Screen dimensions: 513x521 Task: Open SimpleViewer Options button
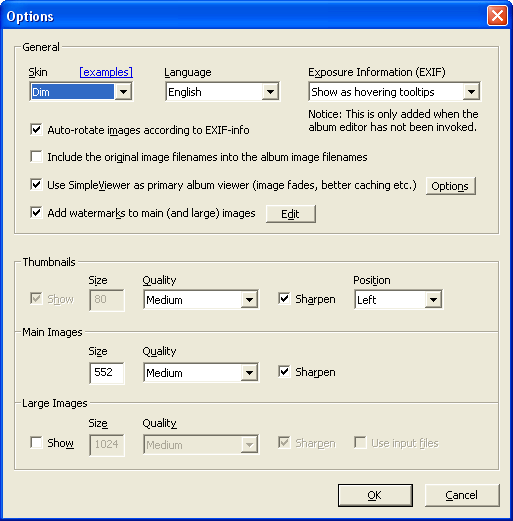(x=450, y=186)
